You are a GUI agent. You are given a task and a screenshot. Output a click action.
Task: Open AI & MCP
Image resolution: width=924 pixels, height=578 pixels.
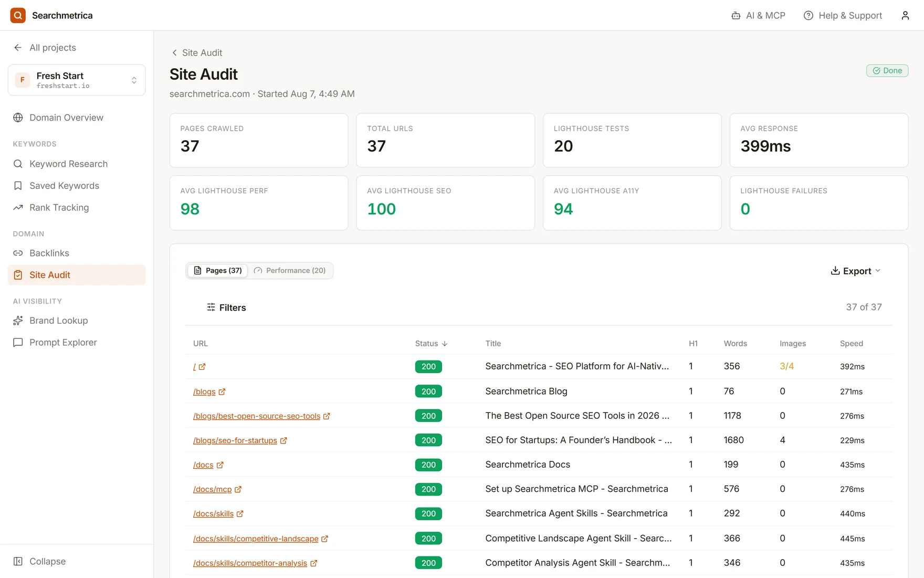click(759, 16)
